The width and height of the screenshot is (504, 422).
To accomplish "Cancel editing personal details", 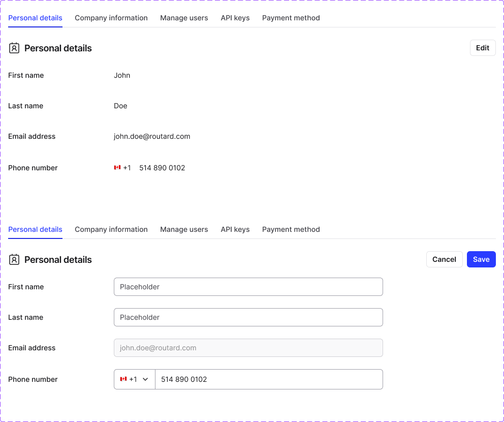I will coord(444,259).
